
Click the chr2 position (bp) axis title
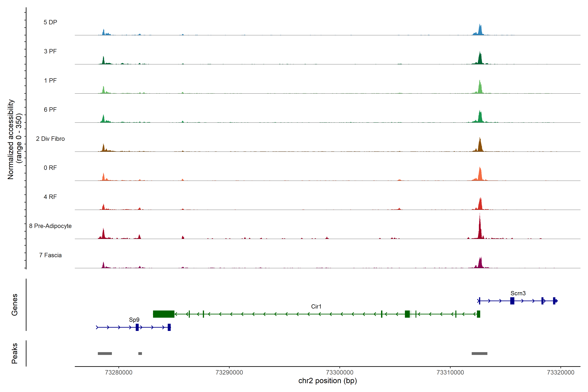point(327,381)
